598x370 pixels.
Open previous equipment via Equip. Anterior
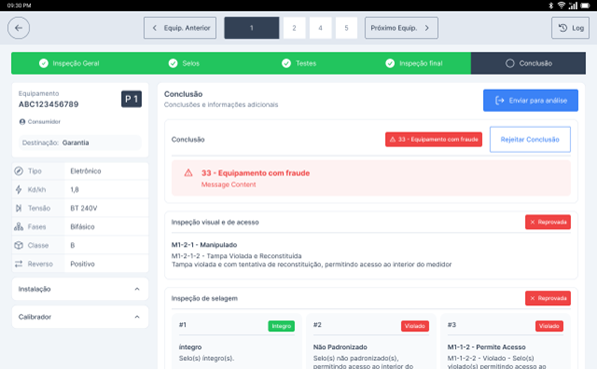click(180, 28)
